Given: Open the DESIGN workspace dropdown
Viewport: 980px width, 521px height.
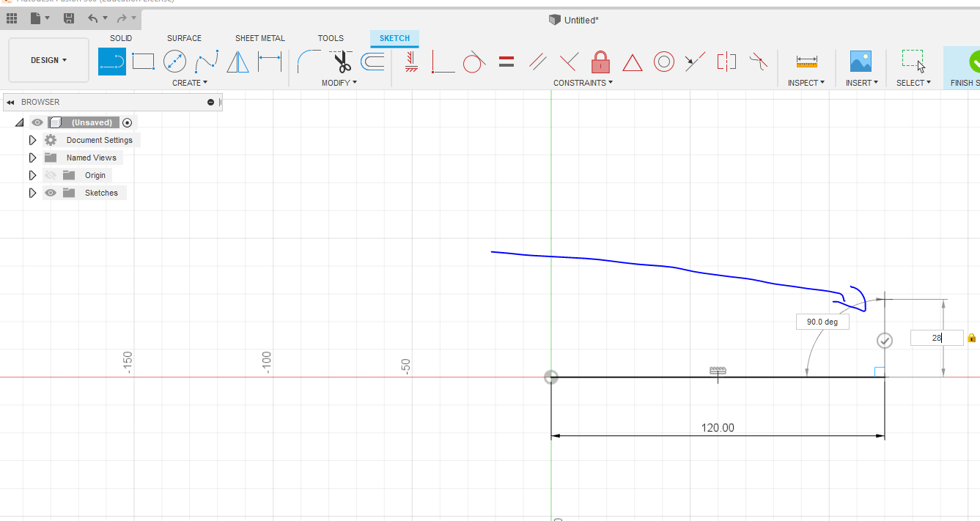Looking at the screenshot, I should [48, 60].
